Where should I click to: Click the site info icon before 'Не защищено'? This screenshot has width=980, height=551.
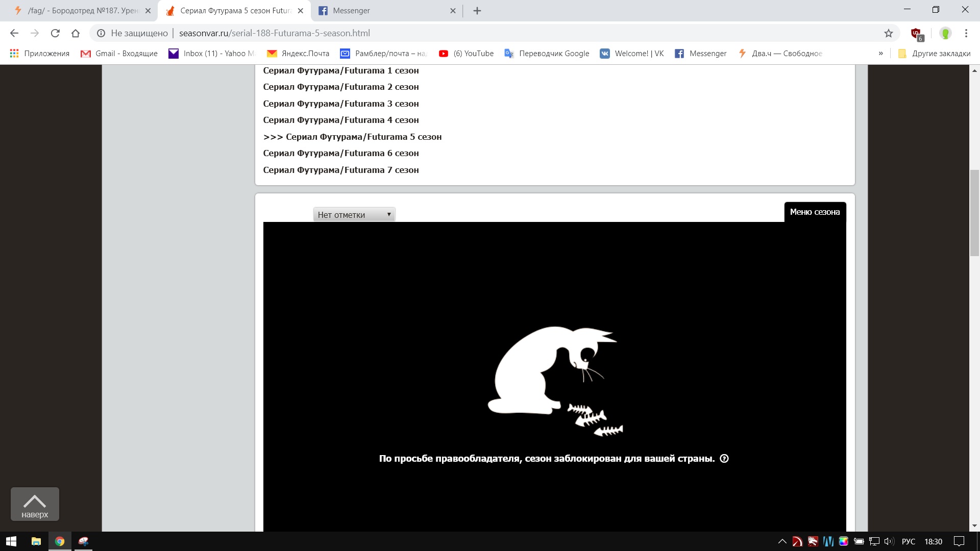pos(101,33)
